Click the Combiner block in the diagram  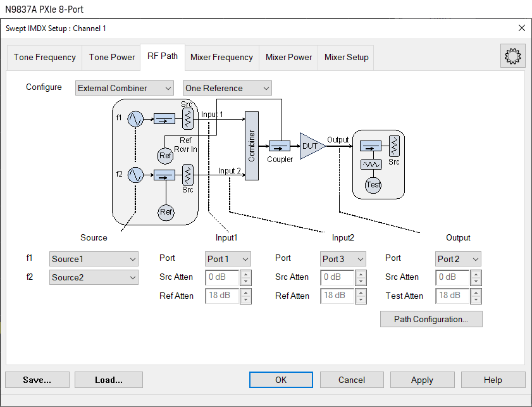click(251, 146)
